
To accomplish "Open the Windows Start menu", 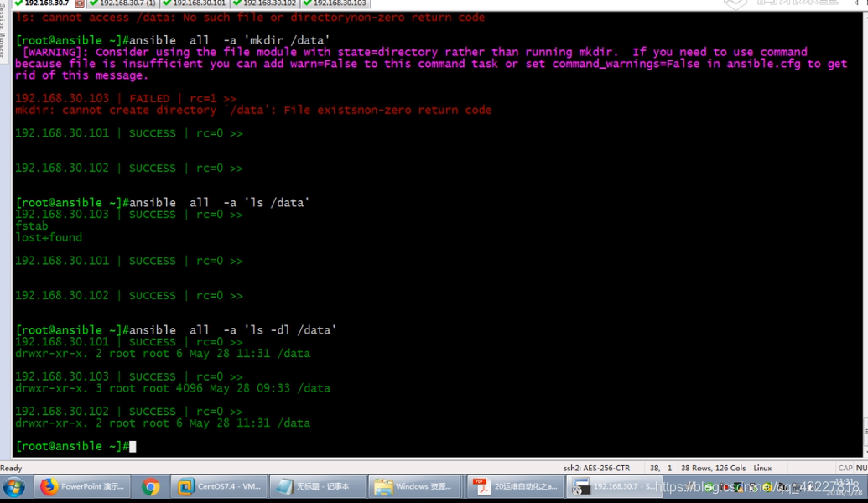I will point(14,487).
